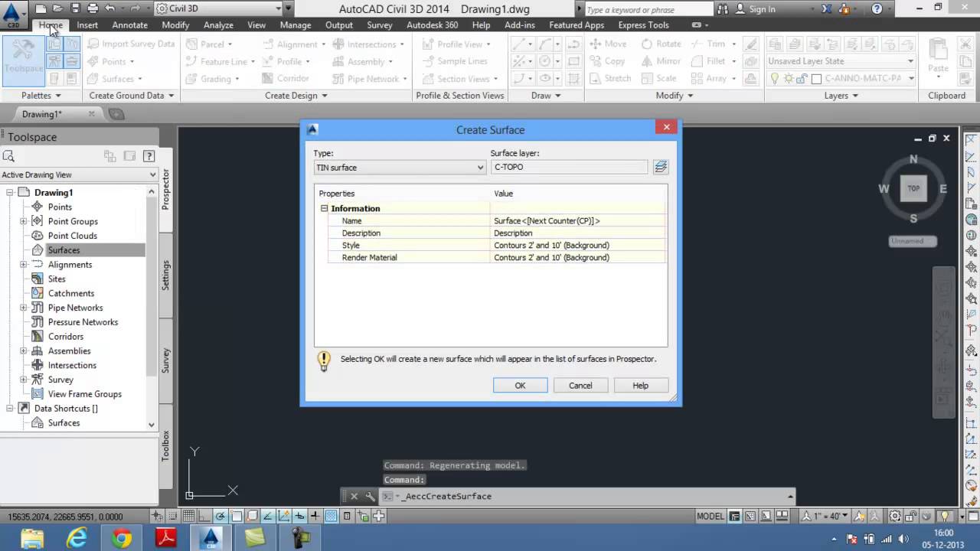This screenshot has width=980, height=551.
Task: Toggle the layer lock padlock icon
Action: (802, 79)
